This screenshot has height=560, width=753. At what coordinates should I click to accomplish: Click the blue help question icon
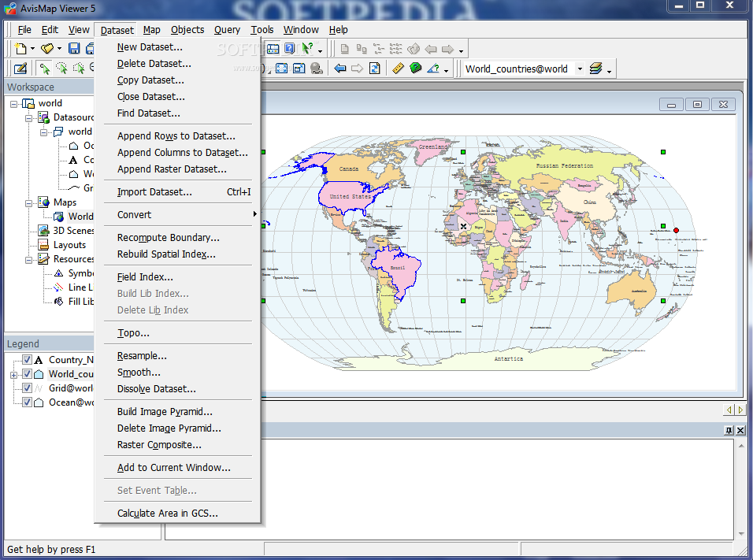pyautogui.click(x=290, y=49)
